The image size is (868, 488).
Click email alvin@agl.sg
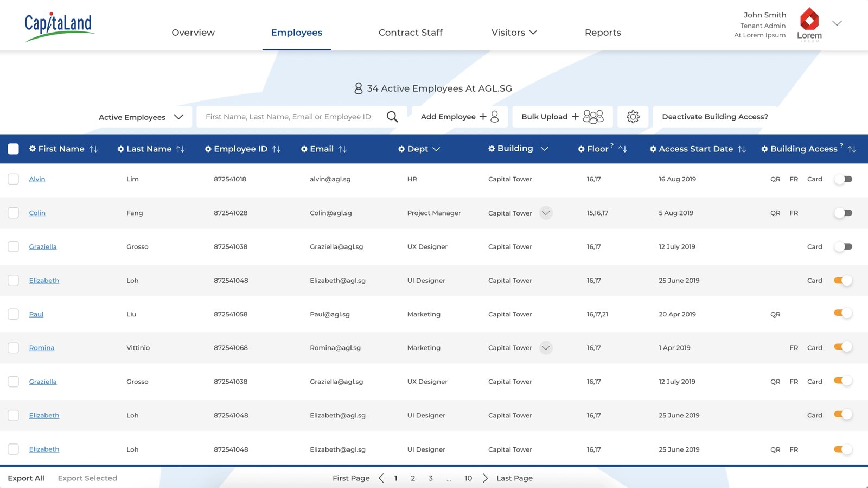pyautogui.click(x=330, y=179)
